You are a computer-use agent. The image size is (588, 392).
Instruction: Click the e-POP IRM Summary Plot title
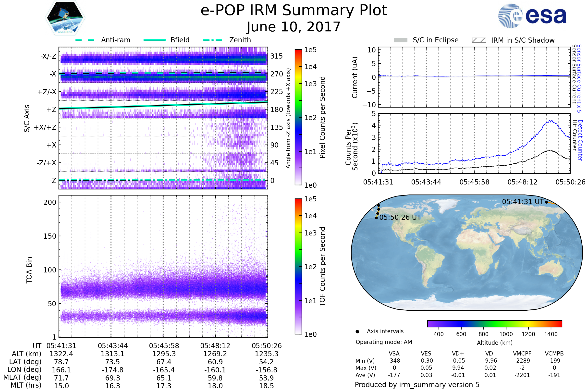point(294,11)
